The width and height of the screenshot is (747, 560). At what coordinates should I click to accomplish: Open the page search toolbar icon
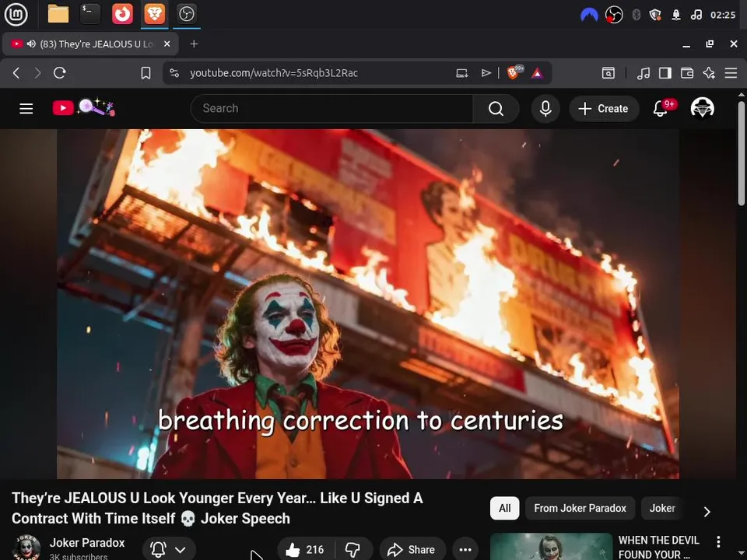608,73
